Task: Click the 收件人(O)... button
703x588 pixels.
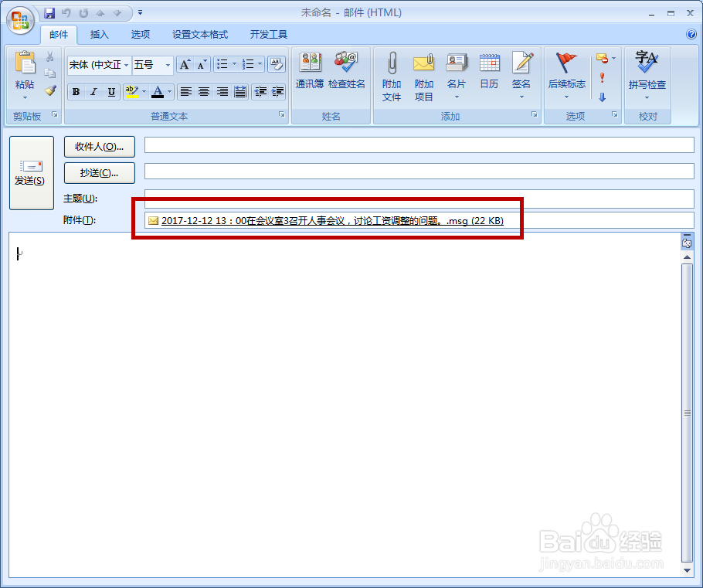Action: (100, 147)
